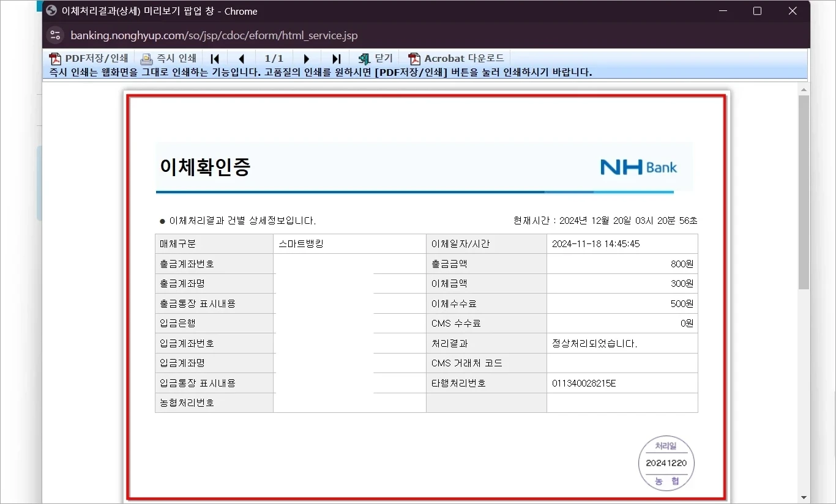Image resolution: width=836 pixels, height=504 pixels.
Task: Click the last page navigation icon
Action: coord(336,58)
